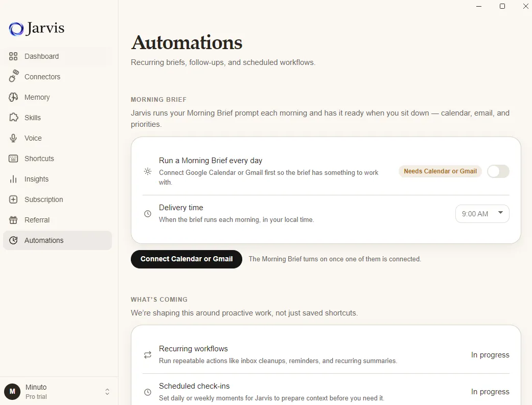Viewport: 532px width, 405px height.
Task: Click the Scheduled check-ins title
Action: click(194, 386)
